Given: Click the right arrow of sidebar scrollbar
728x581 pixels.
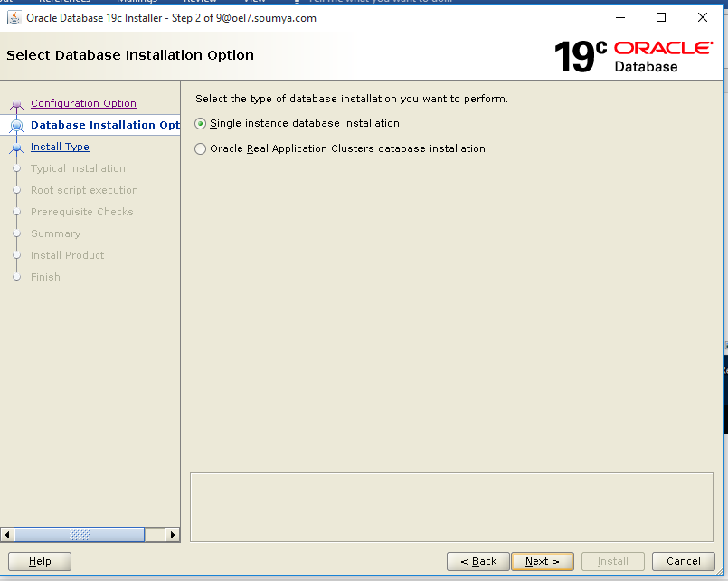Looking at the screenshot, I should point(172,535).
